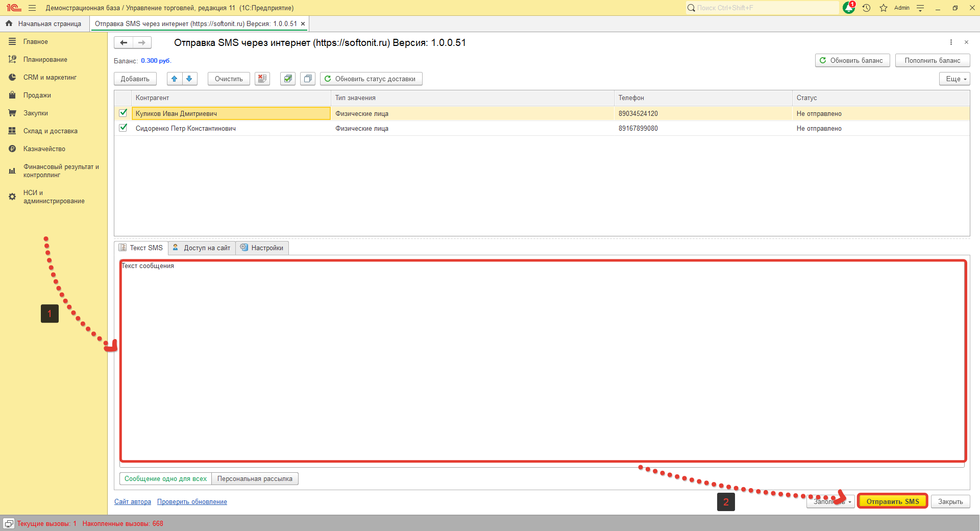Viewport: 980px width, 531px height.
Task: Switch to the Доступ на сайт tab
Action: 202,248
